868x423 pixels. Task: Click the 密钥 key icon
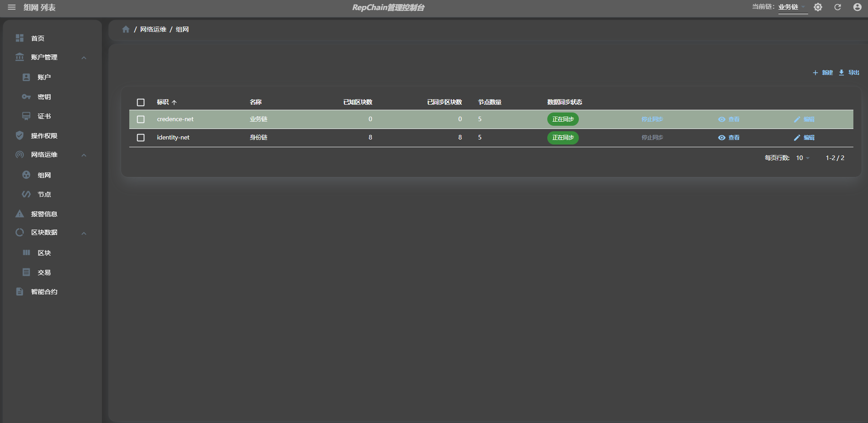[26, 96]
